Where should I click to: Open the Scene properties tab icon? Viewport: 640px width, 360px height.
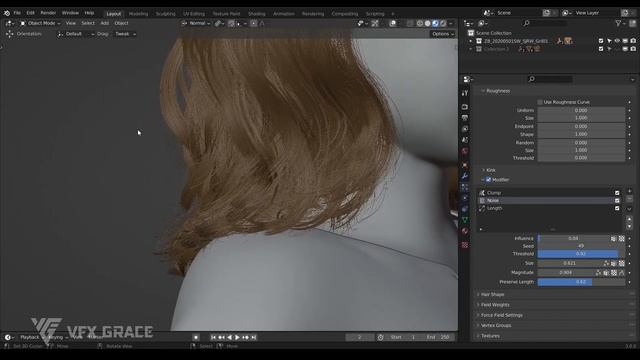coord(464,140)
